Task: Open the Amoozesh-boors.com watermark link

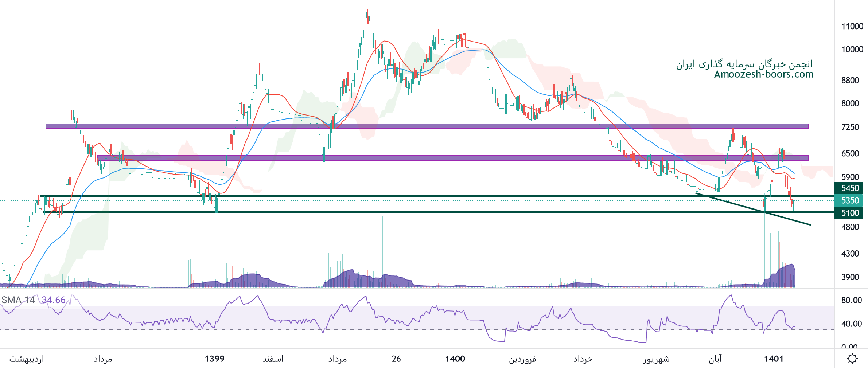Action: point(763,74)
